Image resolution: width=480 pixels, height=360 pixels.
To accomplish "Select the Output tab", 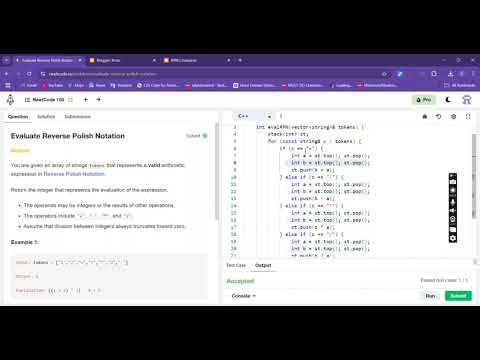I will tap(263, 265).
